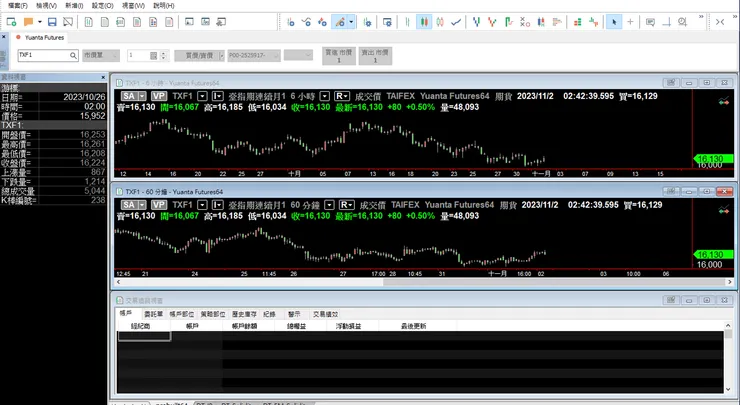The width and height of the screenshot is (740, 405).
Task: Open the dropdown arrow beside orange folder icon
Action: click(40, 22)
